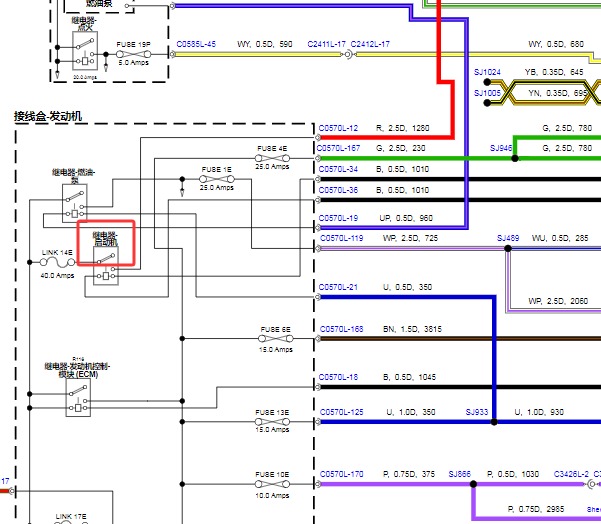Select the ECM relay symbol

(78, 397)
